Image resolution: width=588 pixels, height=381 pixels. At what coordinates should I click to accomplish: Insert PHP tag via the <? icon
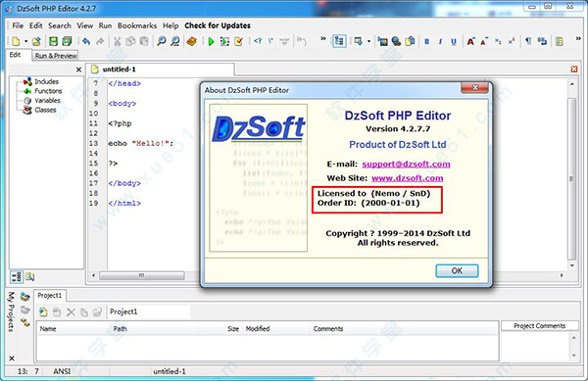(258, 41)
